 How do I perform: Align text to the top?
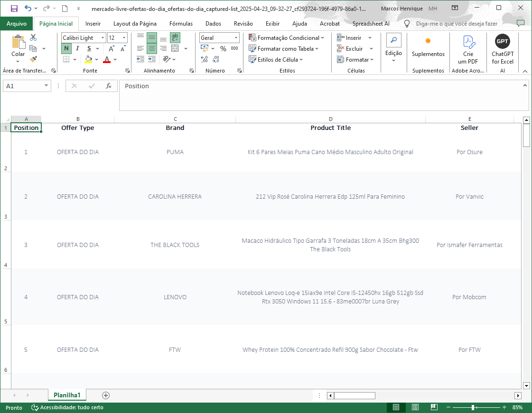[x=140, y=37]
